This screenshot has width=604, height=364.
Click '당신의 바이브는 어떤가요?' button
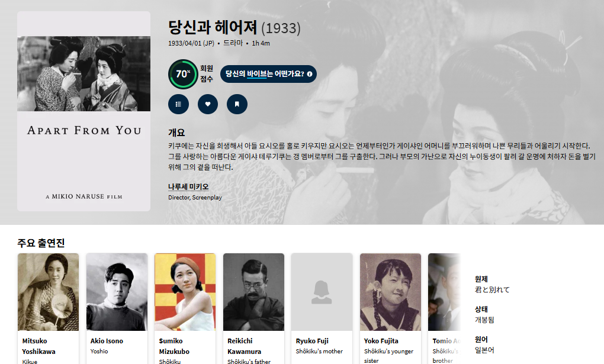[x=268, y=74]
